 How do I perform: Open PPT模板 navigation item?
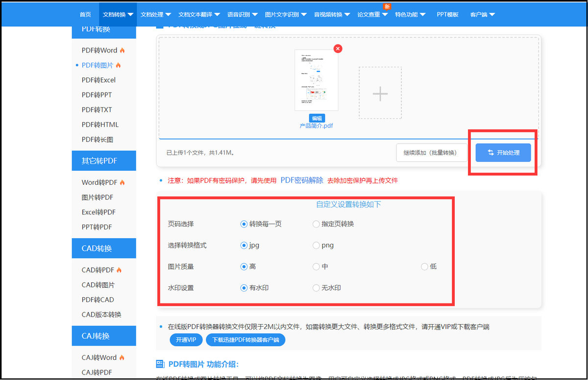coord(448,15)
